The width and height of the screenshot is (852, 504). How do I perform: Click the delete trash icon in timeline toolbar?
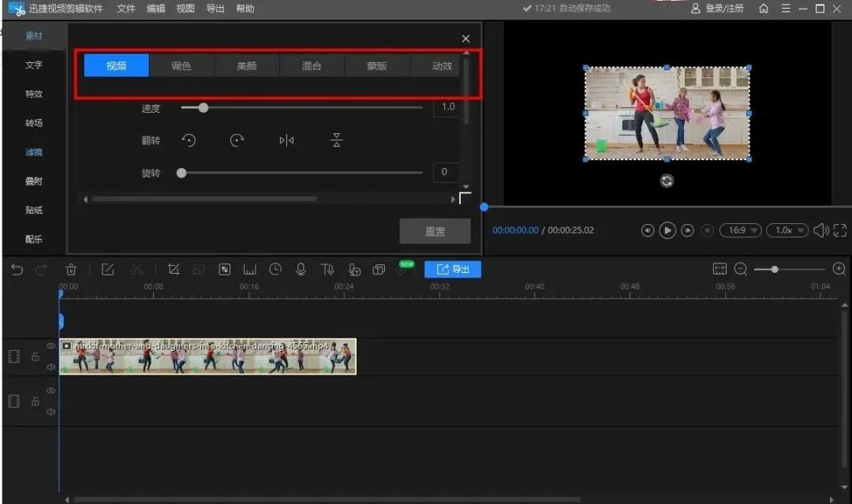pyautogui.click(x=71, y=270)
